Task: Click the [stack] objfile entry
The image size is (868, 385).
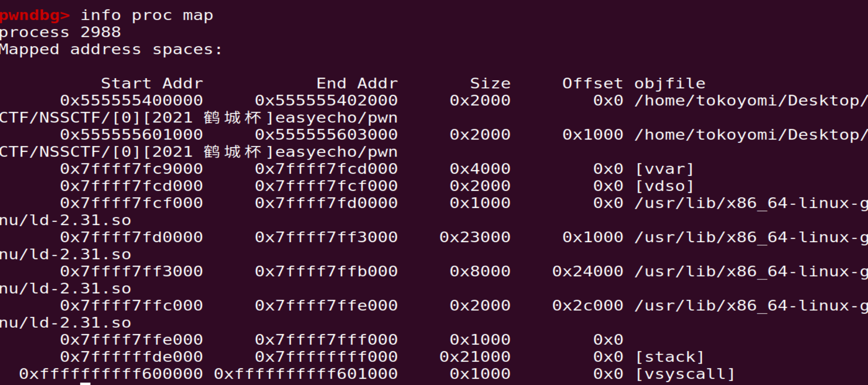Action: pos(669,357)
